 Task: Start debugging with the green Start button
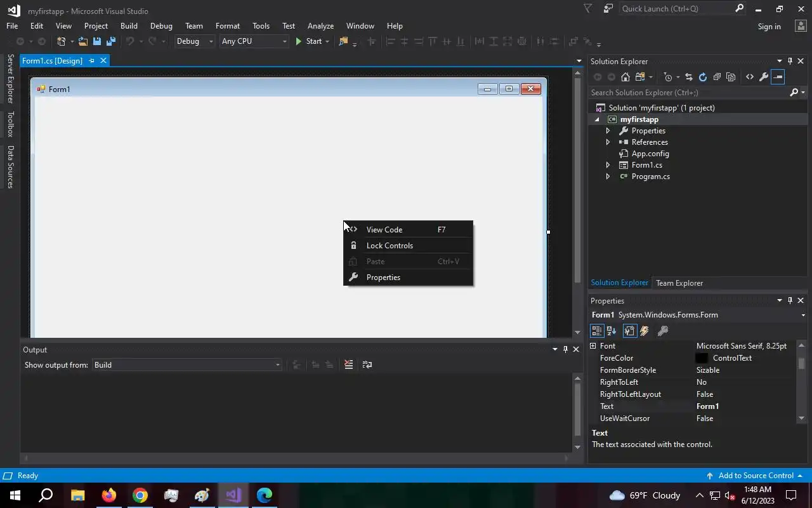(308, 41)
